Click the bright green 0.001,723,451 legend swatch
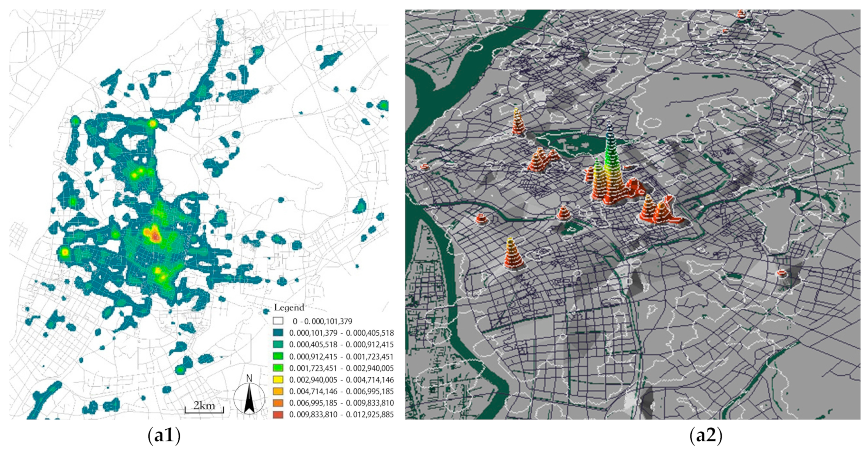 point(278,368)
